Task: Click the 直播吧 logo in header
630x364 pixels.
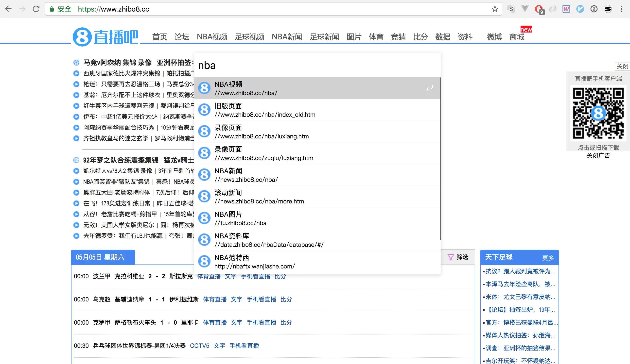Action: pyautogui.click(x=105, y=37)
